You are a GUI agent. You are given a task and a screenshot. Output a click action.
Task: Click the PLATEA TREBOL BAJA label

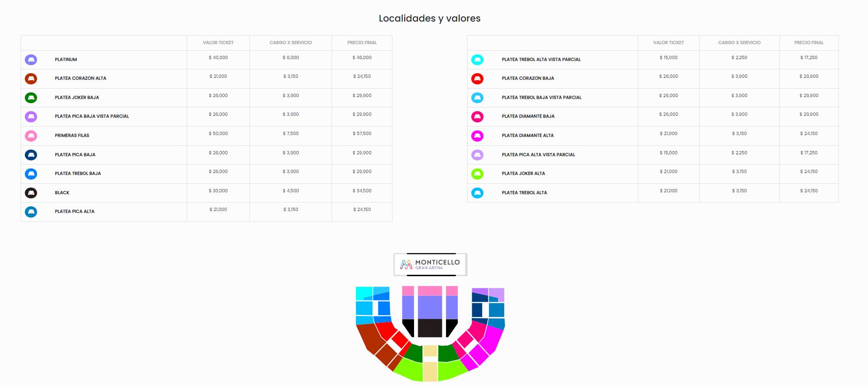[78, 174]
